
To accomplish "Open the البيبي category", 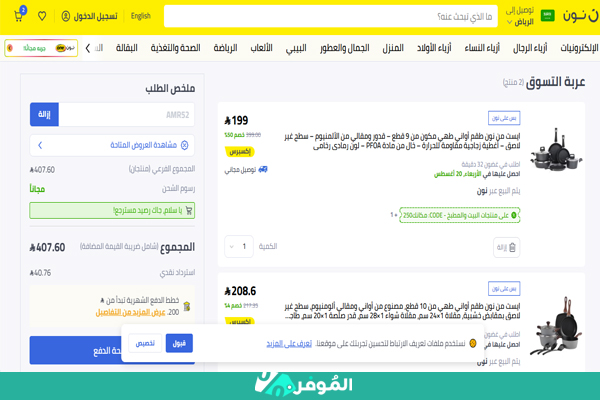I will [296, 48].
